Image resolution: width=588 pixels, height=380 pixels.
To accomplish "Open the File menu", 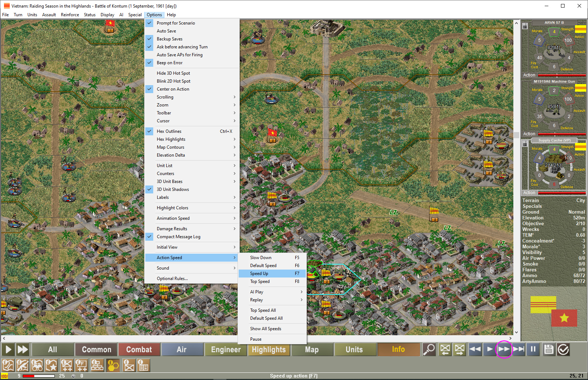I will (x=5, y=15).
